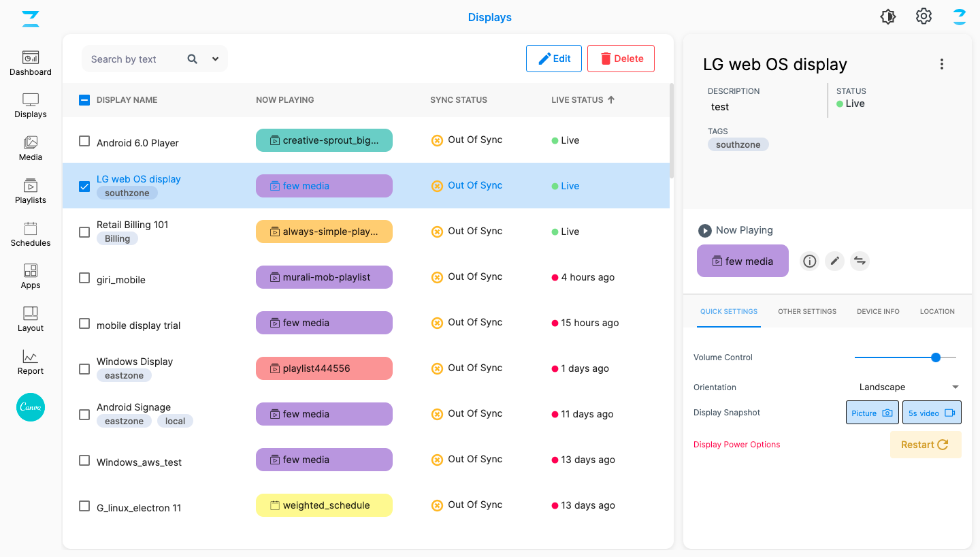Check the Windows Display checkbox
980x557 pixels.
tap(84, 369)
